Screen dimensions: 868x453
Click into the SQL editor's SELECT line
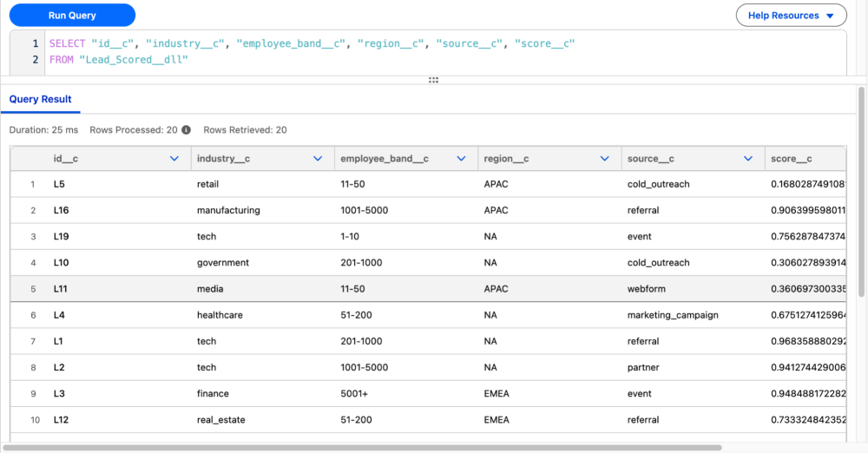tap(312, 43)
